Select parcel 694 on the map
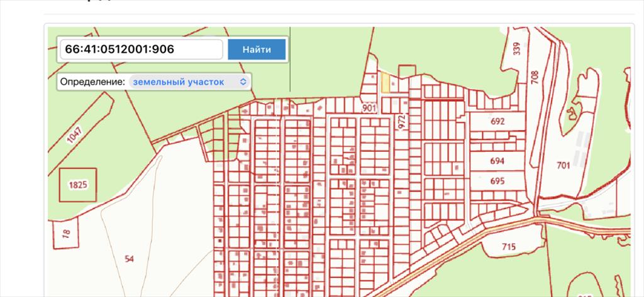 497,161
